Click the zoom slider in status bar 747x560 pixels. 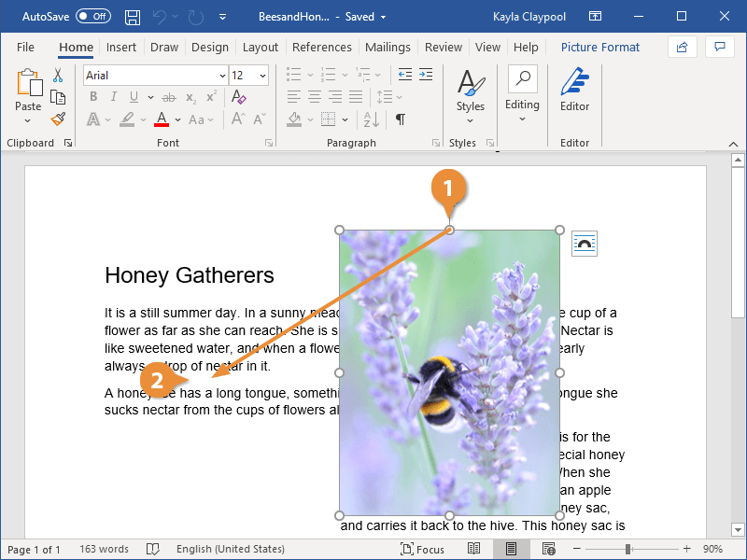click(x=628, y=550)
